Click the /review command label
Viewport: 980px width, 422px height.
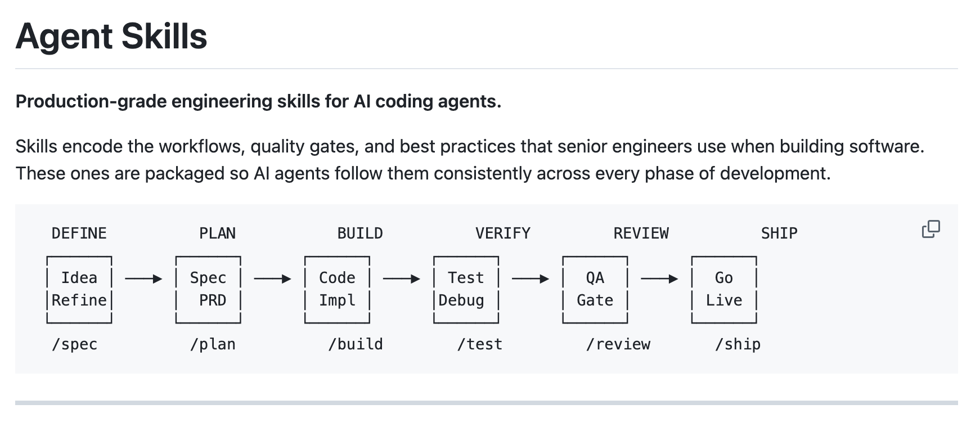618,344
